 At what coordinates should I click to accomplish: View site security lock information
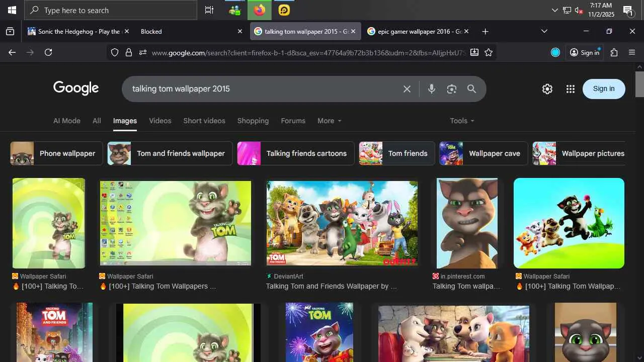tap(129, 52)
